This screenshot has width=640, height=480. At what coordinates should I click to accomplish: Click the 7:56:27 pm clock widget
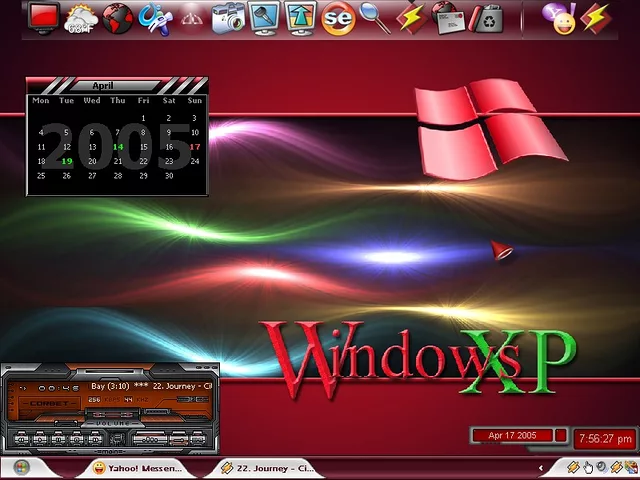click(x=604, y=439)
